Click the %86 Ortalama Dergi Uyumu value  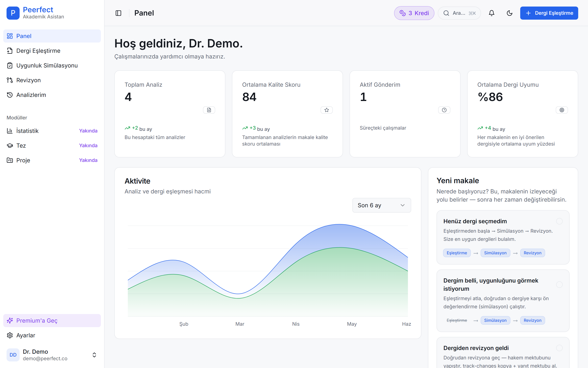pyautogui.click(x=490, y=97)
